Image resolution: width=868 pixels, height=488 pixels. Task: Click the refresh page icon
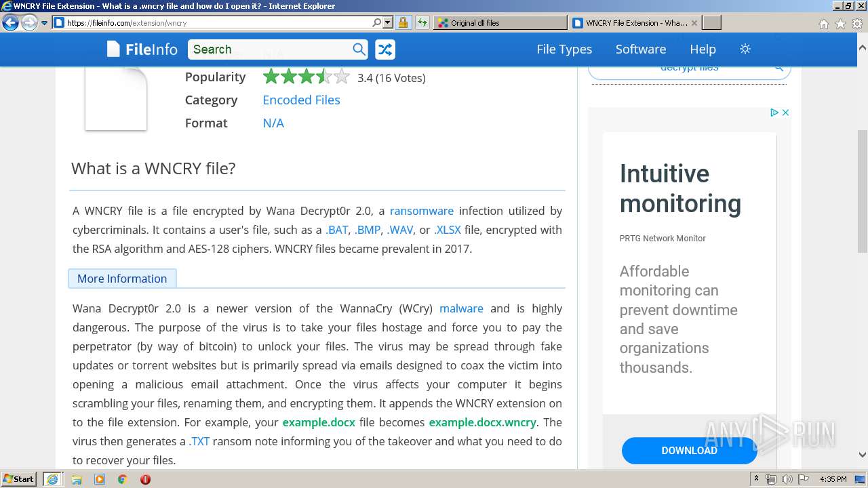tap(422, 23)
